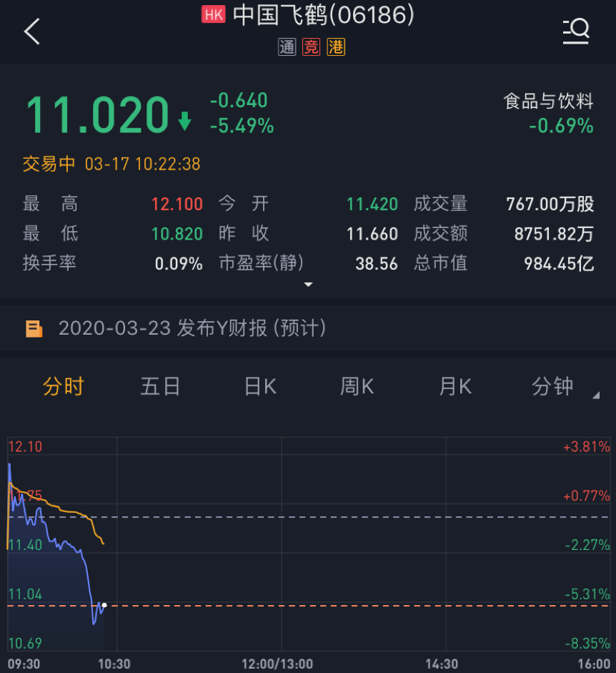Tap the orange 港 badge

(x=335, y=47)
